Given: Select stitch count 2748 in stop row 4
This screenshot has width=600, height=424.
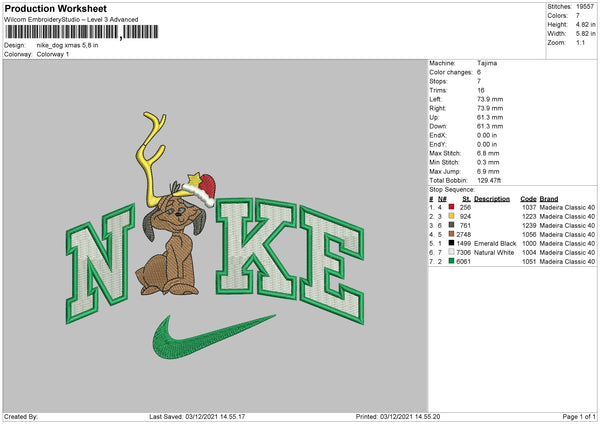Looking at the screenshot, I should pyautogui.click(x=464, y=235).
